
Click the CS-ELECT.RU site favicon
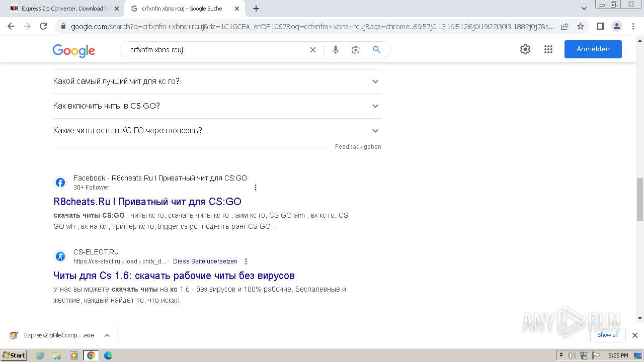60,256
